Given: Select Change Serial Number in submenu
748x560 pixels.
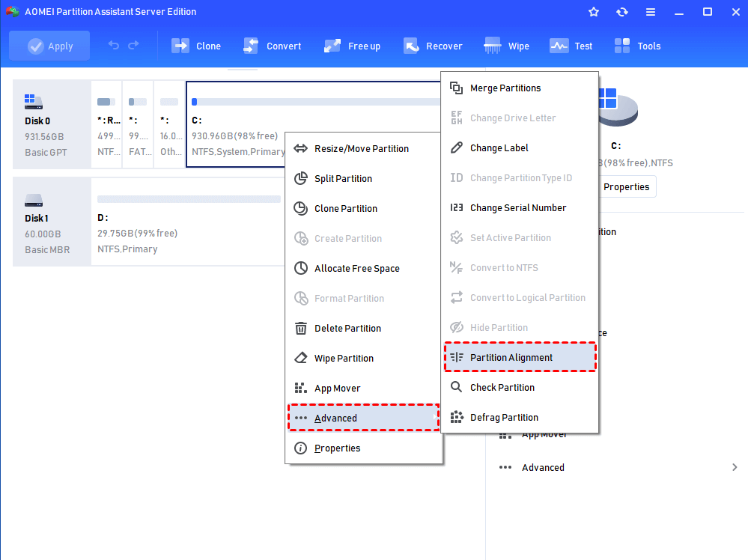Looking at the screenshot, I should point(520,207).
